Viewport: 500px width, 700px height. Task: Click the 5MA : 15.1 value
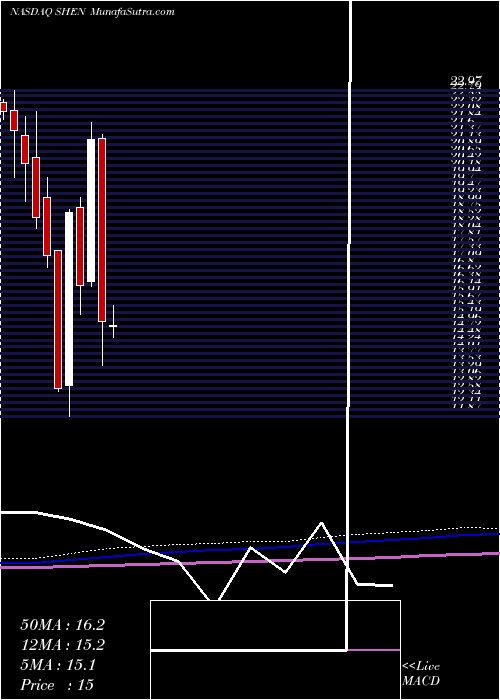point(58,665)
